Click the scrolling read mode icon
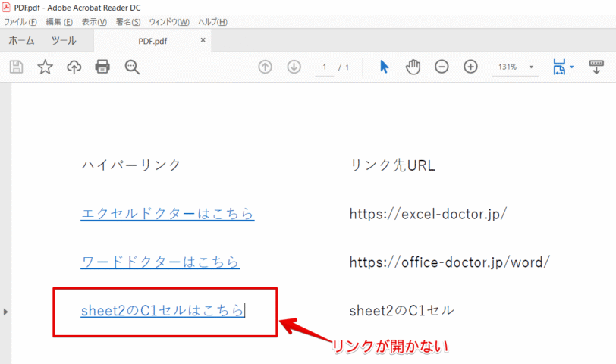 596,67
